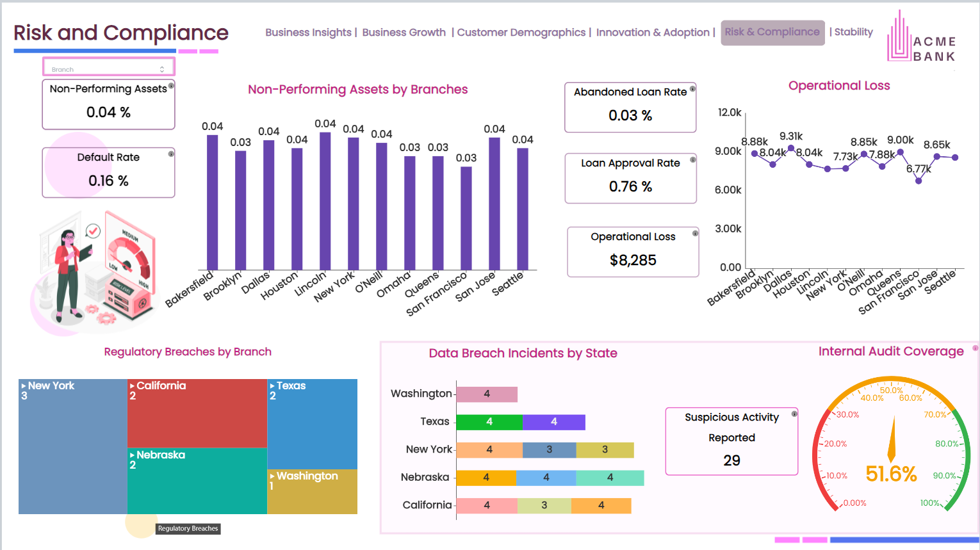Image resolution: width=980 pixels, height=550 pixels.
Task: Click New York olive-yellow bar segment
Action: (x=605, y=450)
